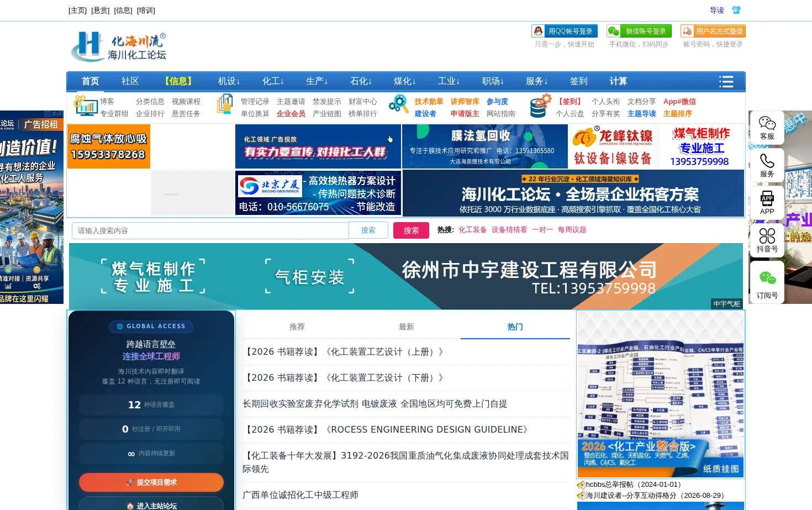Expand the 化工 dropdown menu
The height and width of the screenshot is (510, 812).
(x=273, y=81)
